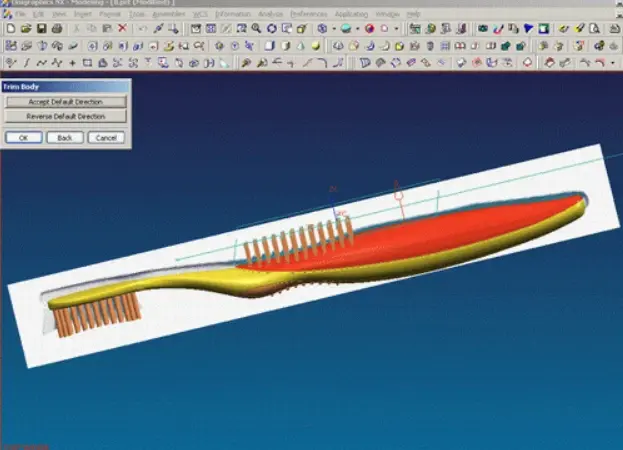Open the Assemblies menu

169,14
